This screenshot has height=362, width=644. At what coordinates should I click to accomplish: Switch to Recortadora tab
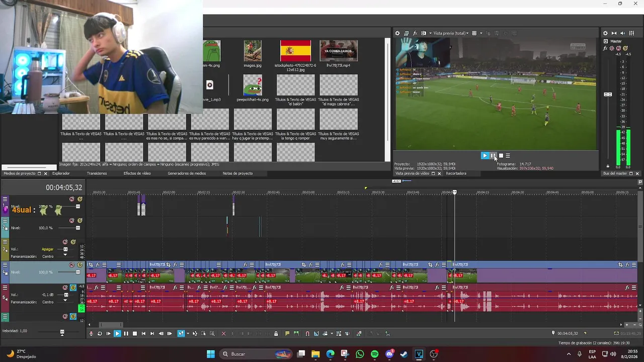pos(456,173)
